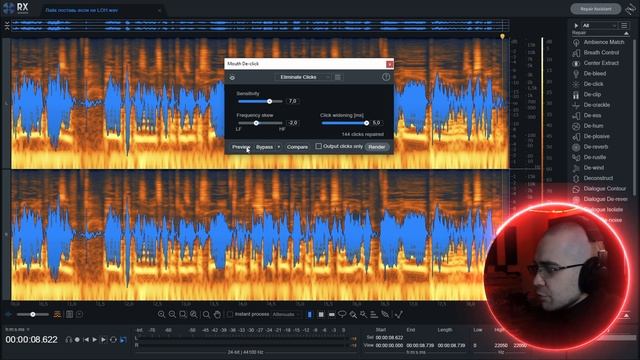Select the time-frequency rectangle selection tool
Image resolution: width=640 pixels, height=360 pixels.
321,314
